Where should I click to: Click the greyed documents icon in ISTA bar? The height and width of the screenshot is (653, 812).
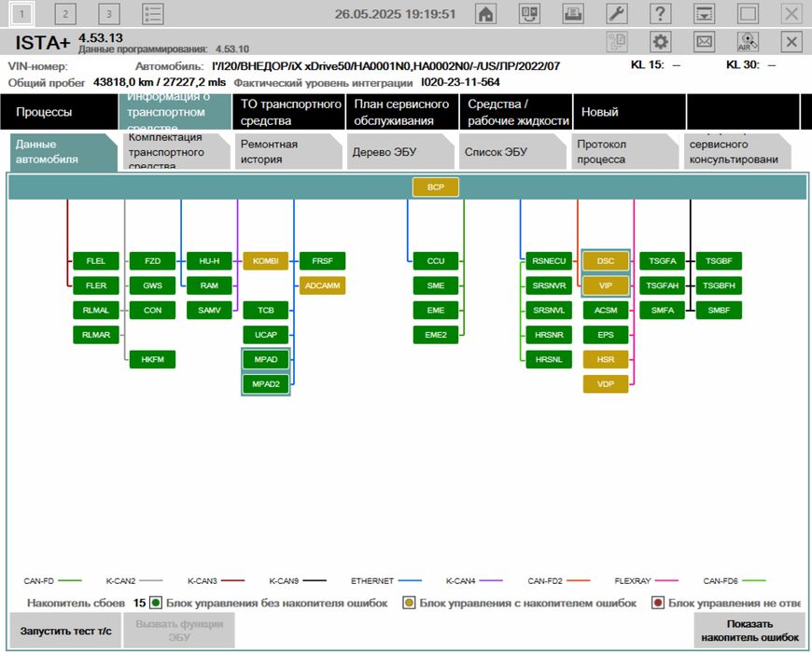pos(616,42)
